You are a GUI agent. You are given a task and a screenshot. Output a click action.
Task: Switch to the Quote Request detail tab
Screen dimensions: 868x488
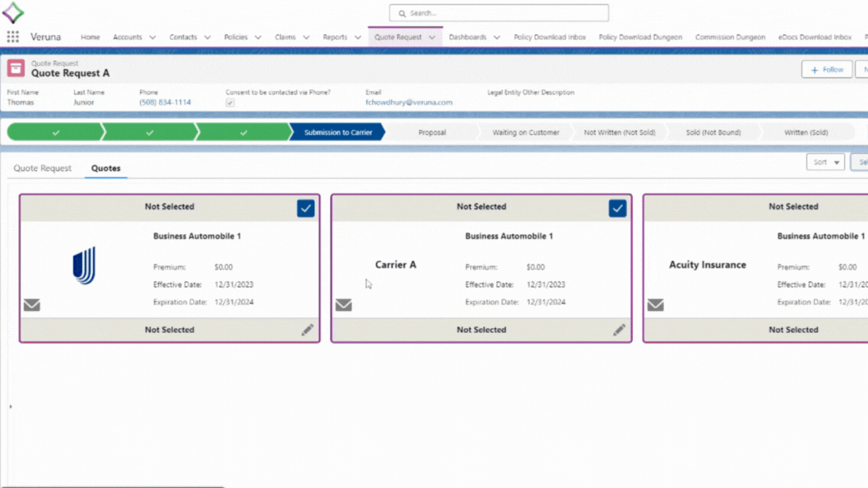point(43,168)
